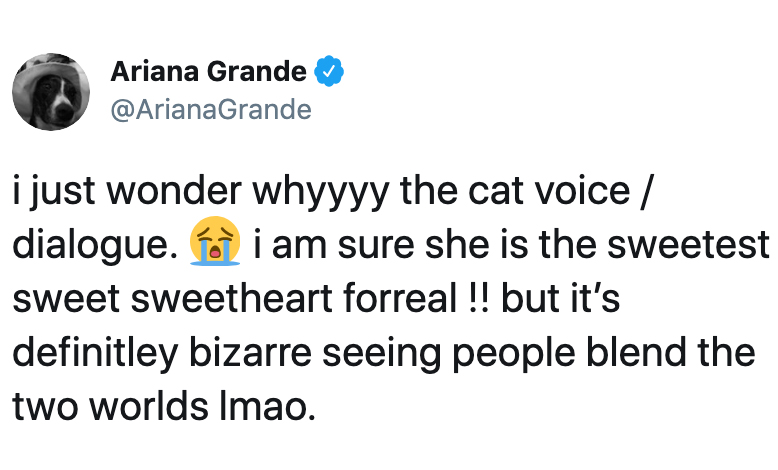Click the word "sweetest" in the second line
778x470 pixels.
689,245
